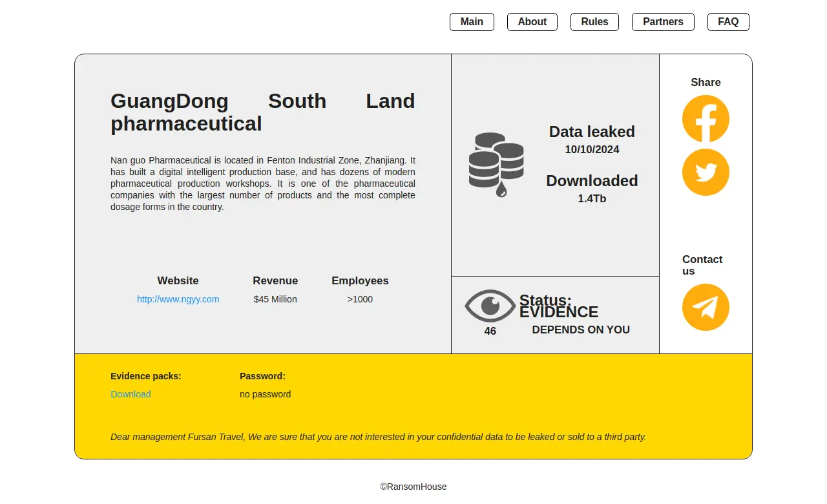
Task: Select the Partners navigation button
Action: (663, 22)
